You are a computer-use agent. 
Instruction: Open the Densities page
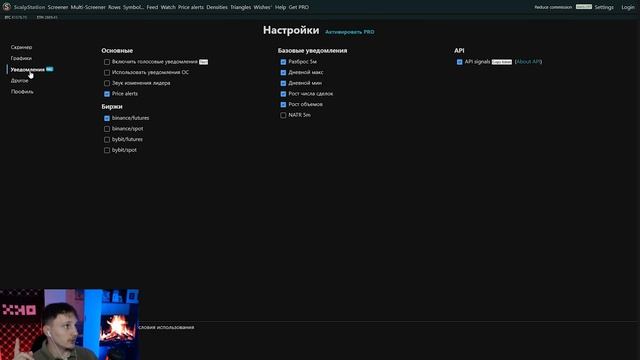pos(217,7)
